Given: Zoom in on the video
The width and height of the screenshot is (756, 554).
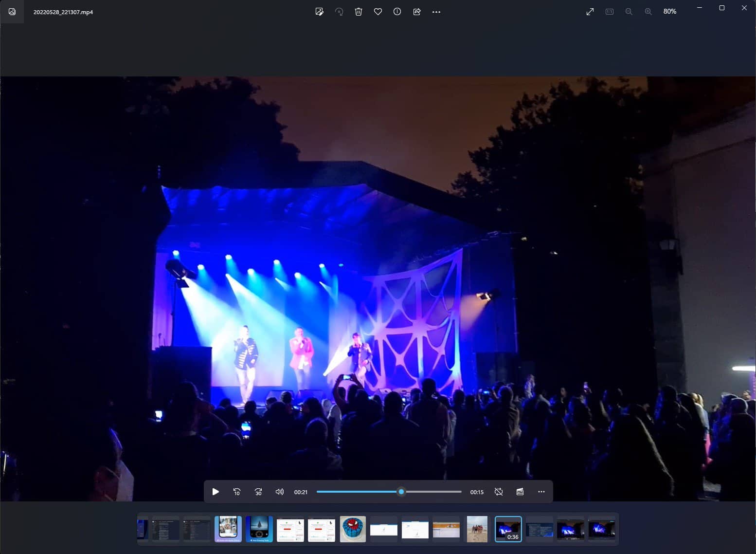Looking at the screenshot, I should pyautogui.click(x=648, y=11).
